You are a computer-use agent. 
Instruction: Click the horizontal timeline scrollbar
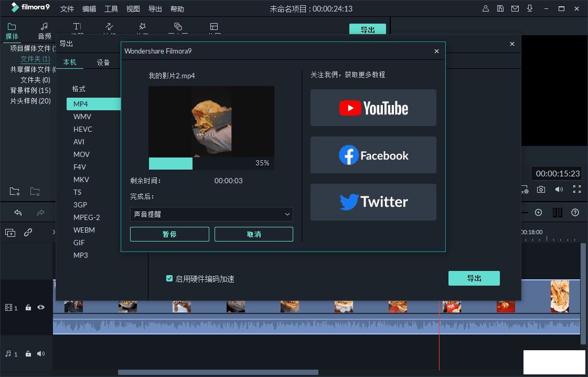[218, 372]
